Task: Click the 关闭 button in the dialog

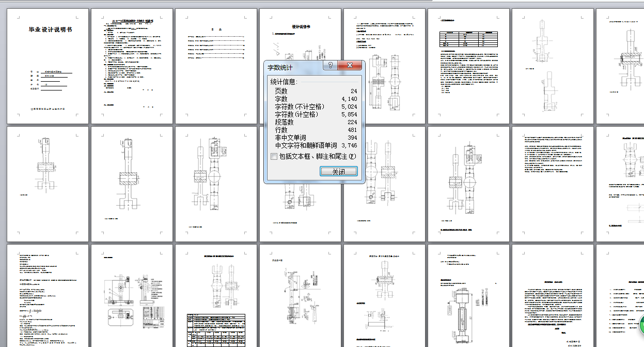Action: coord(339,171)
